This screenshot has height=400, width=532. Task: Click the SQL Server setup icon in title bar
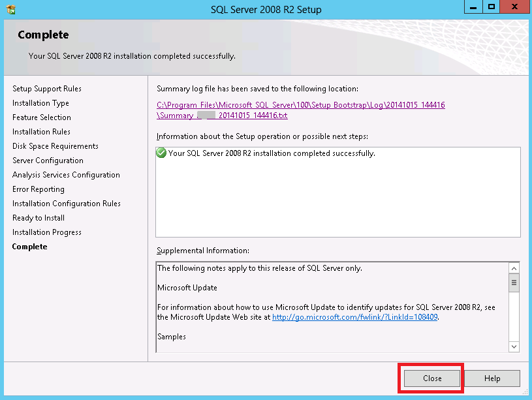[x=11, y=9]
